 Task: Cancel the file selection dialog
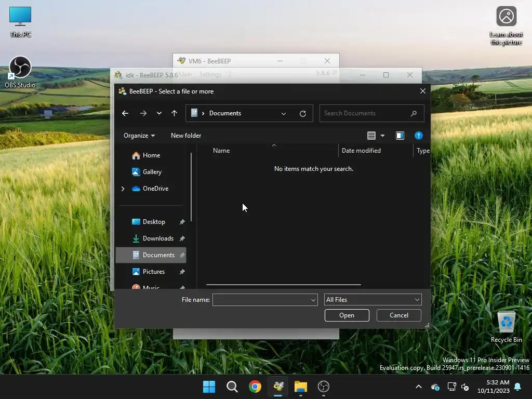tap(398, 315)
